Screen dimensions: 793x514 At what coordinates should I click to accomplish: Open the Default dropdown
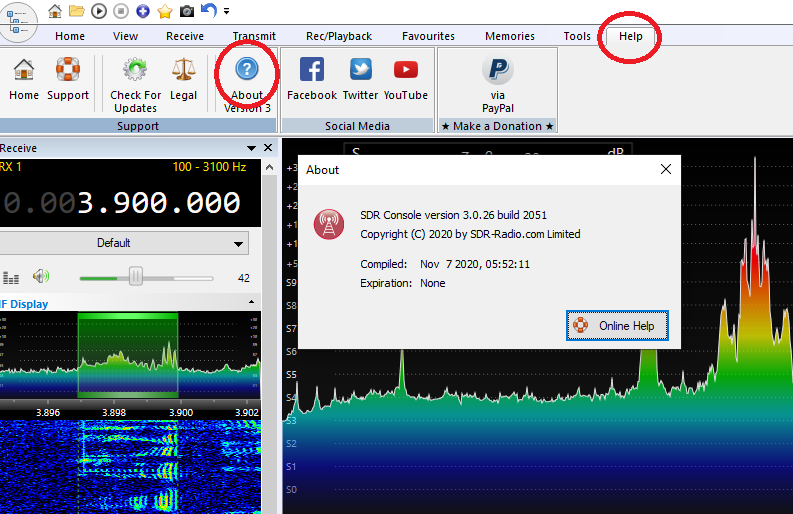click(x=124, y=243)
